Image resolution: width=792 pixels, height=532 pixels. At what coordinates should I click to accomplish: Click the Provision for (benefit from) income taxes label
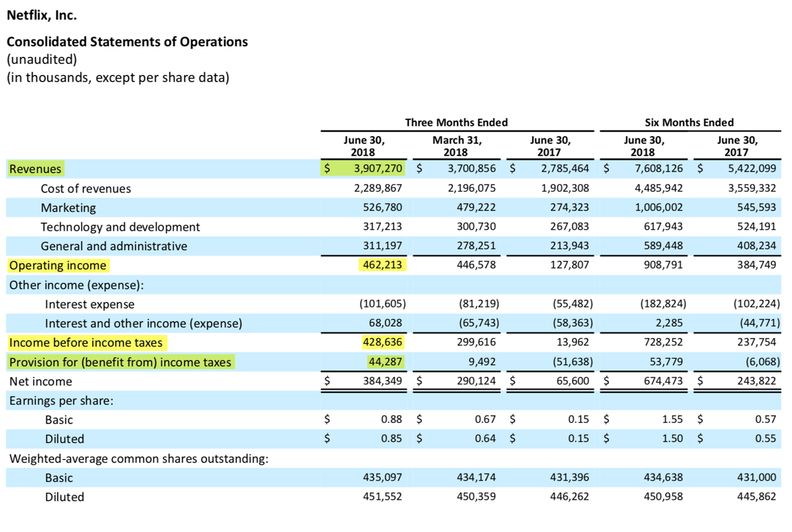tap(121, 362)
